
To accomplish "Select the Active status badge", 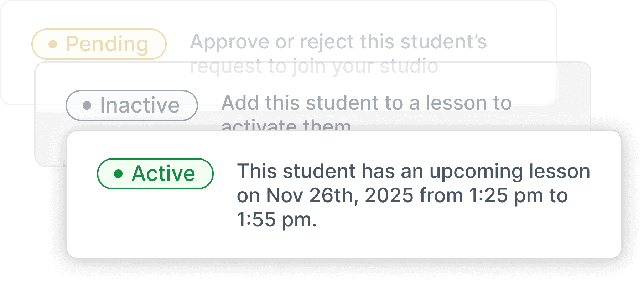I will pyautogui.click(x=155, y=174).
